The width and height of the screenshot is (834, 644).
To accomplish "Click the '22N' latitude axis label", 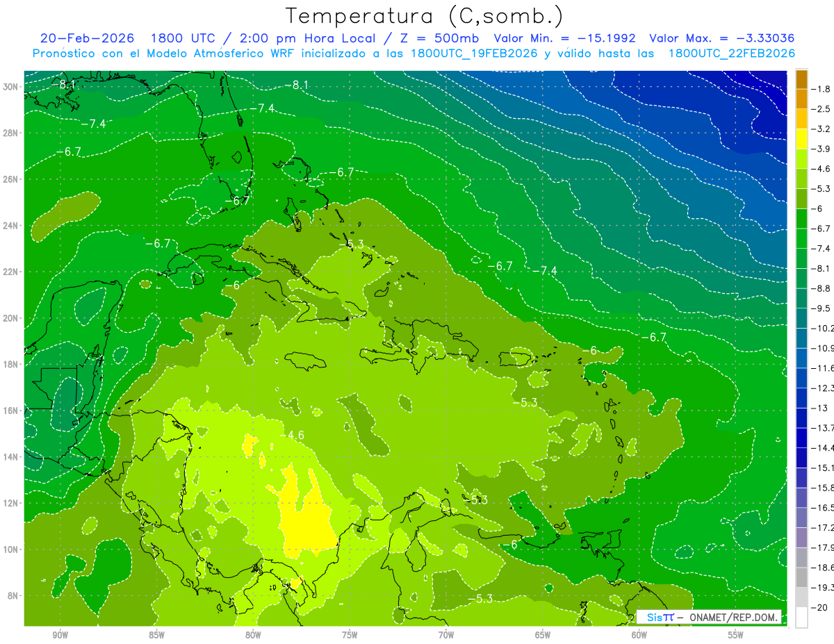I will coord(12,272).
